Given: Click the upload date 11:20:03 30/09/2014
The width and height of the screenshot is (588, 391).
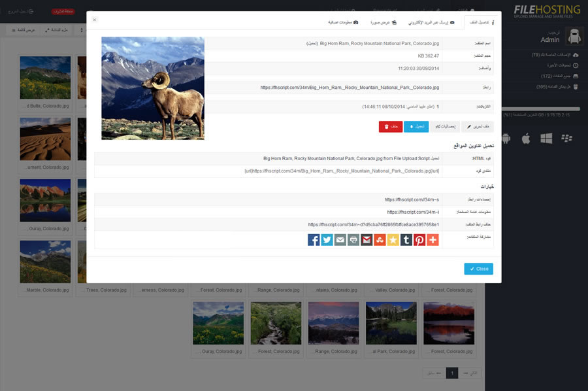Looking at the screenshot, I should click(419, 68).
